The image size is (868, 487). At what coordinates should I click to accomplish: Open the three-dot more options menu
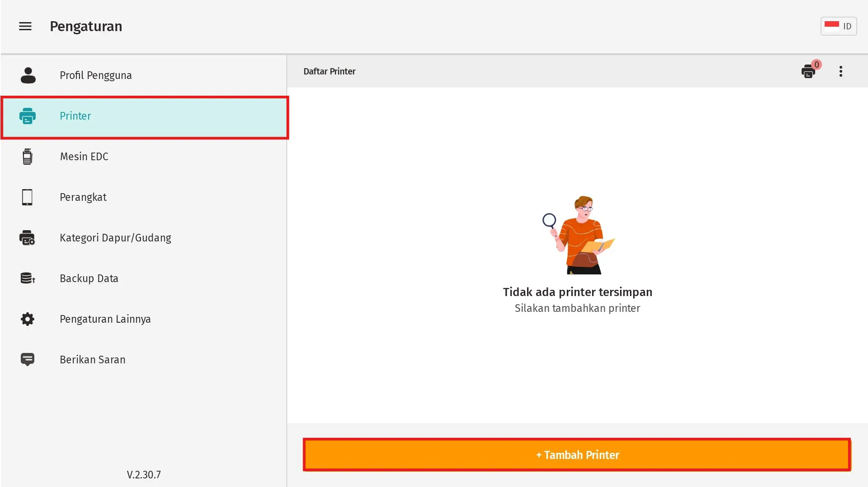841,71
